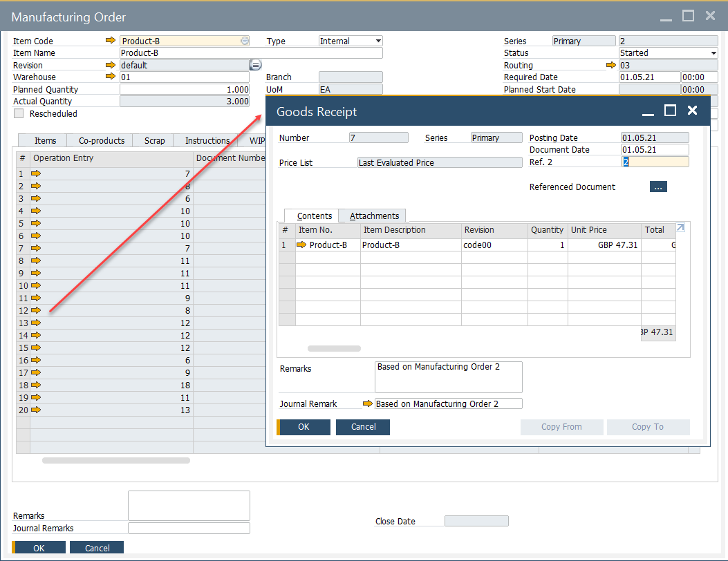This screenshot has width=728, height=561.
Task: Open the Type dropdown showing Internal
Action: click(376, 40)
